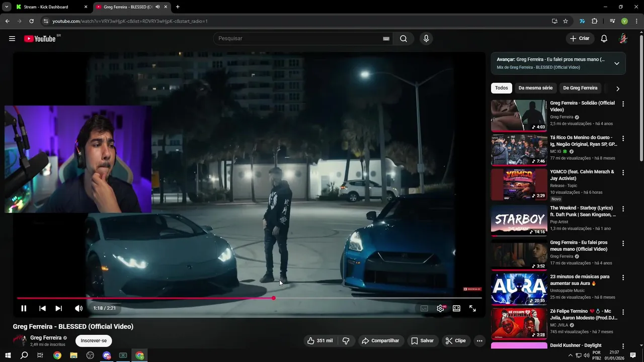This screenshot has width=644, height=362.
Task: Click the YouTube URL in the address bar
Action: pos(130,21)
